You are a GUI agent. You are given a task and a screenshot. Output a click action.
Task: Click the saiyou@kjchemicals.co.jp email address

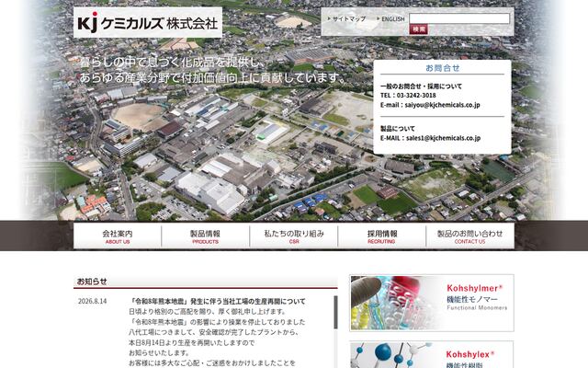pyautogui.click(x=442, y=105)
